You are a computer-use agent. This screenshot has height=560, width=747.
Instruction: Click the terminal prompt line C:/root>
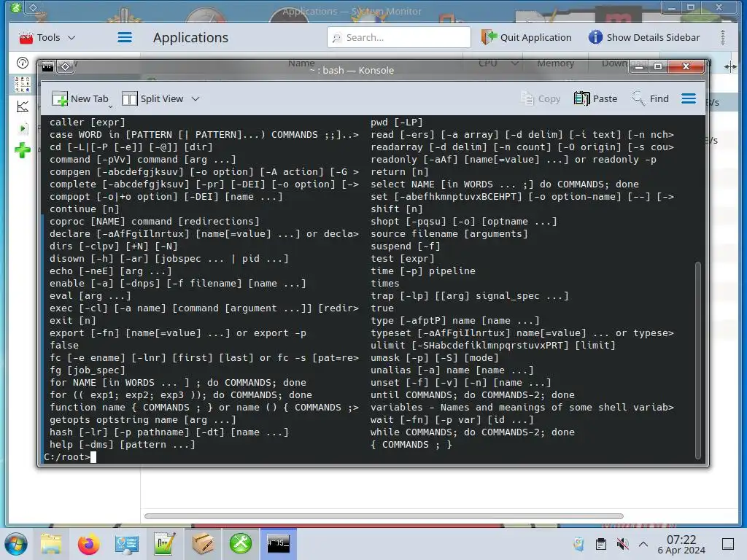tap(70, 457)
